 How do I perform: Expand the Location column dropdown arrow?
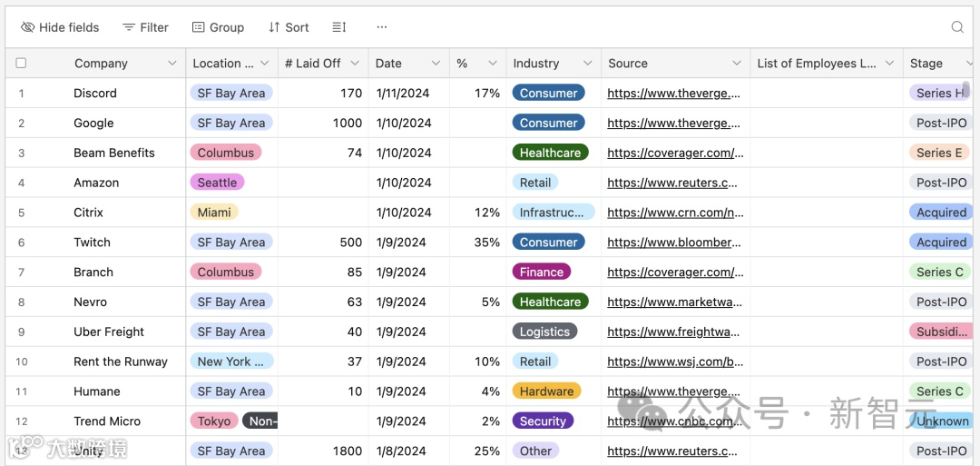[264, 64]
